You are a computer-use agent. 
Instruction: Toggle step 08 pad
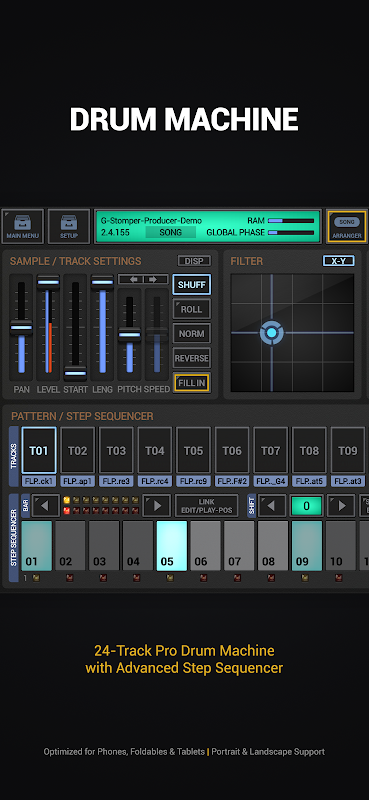pos(273,545)
